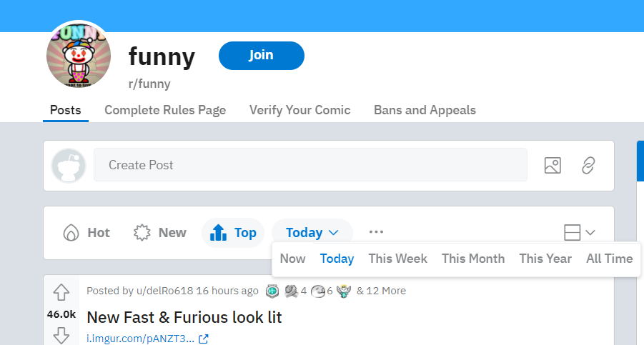Viewport: 644px width, 345px height.
Task: Sort posts by New
Action: 160,233
